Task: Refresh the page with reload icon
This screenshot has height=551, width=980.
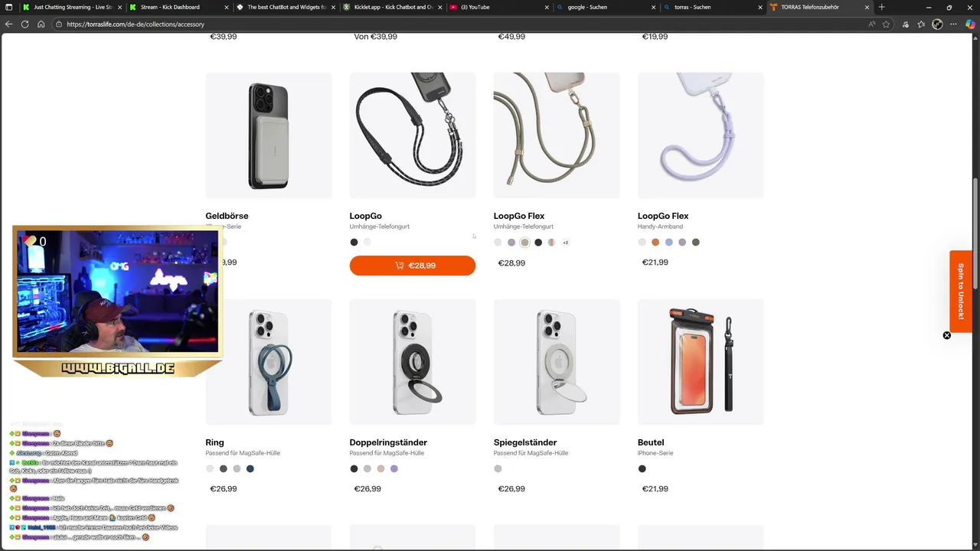Action: (24, 24)
